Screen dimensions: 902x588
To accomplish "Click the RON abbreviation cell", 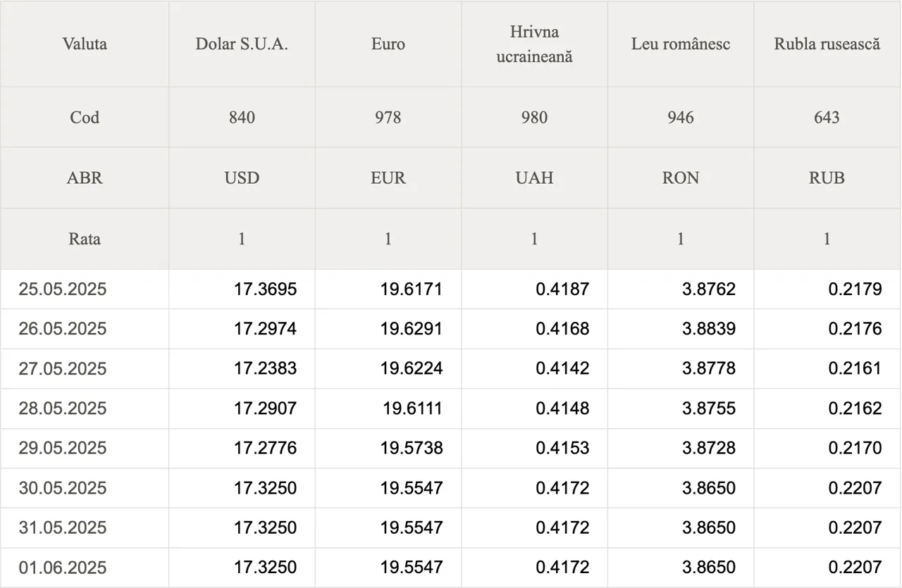I will [681, 178].
